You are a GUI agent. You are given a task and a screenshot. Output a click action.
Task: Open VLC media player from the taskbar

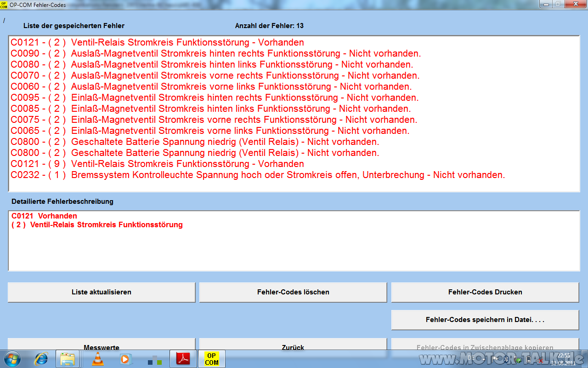[x=97, y=359]
